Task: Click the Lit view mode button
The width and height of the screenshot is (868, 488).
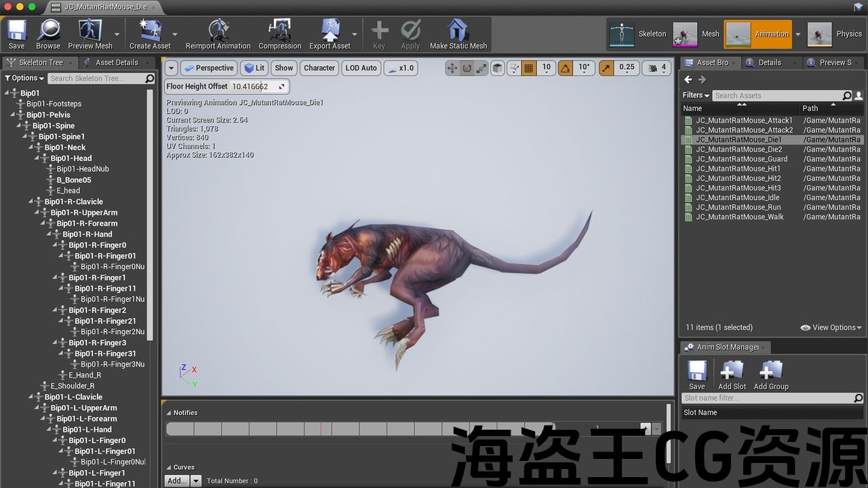Action: tap(254, 68)
